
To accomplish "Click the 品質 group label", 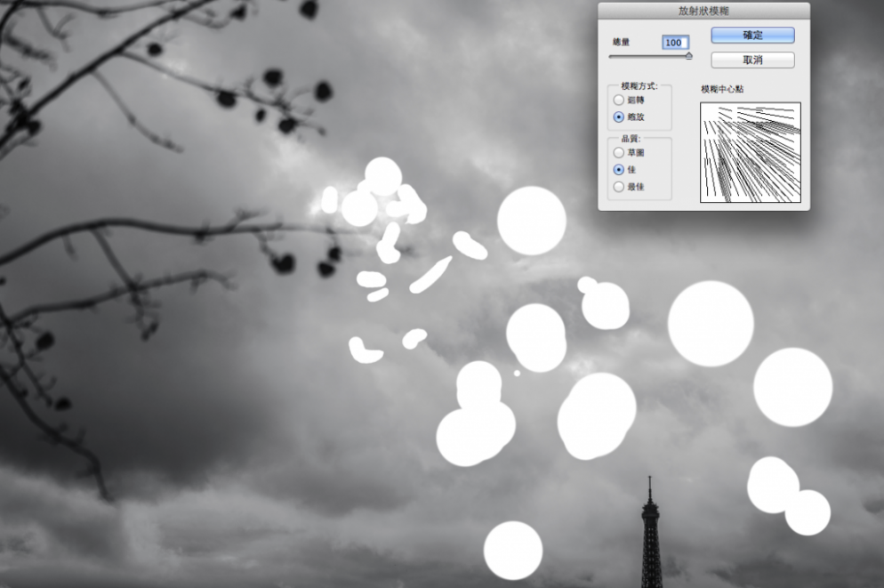I will (x=631, y=139).
